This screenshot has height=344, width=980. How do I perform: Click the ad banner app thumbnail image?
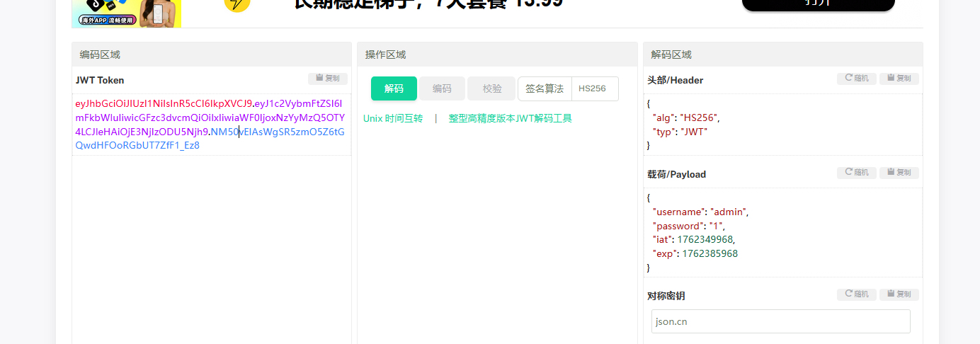[x=126, y=13]
